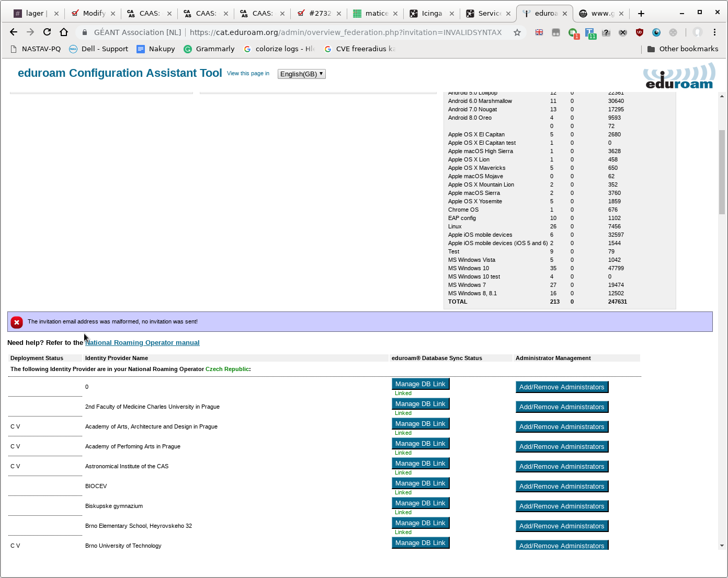The height and width of the screenshot is (578, 728).
Task: Open the English(GB) language dropdown
Action: [x=302, y=74]
